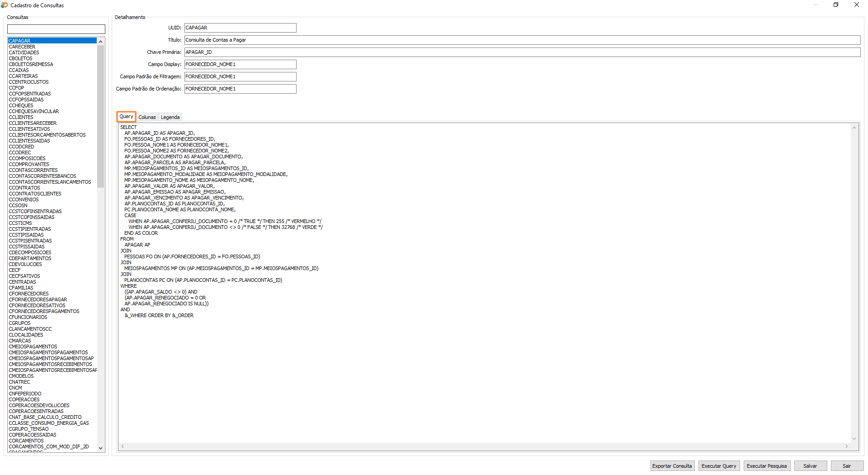Screen dimensions: 868x475
Task: Click the Título text field
Action: tap(522, 40)
